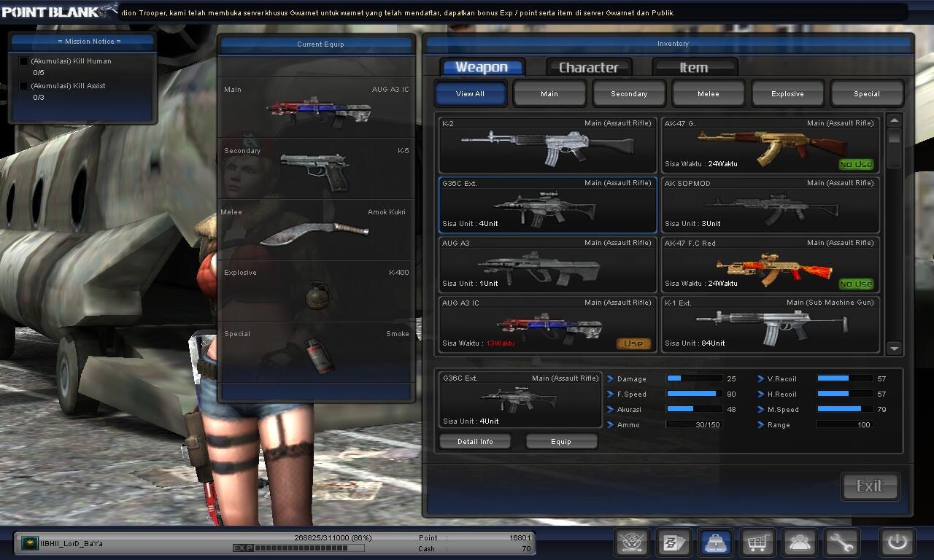Filter weapons by Special category
The height and width of the screenshot is (560, 934).
click(867, 93)
